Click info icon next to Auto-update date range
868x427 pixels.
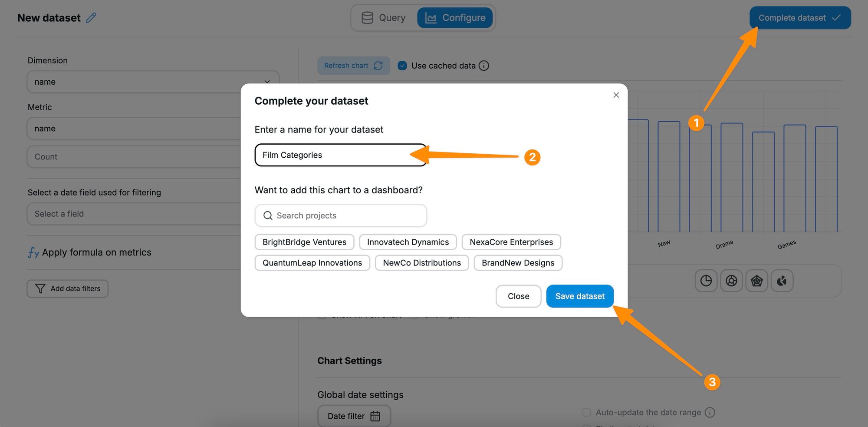(x=710, y=412)
